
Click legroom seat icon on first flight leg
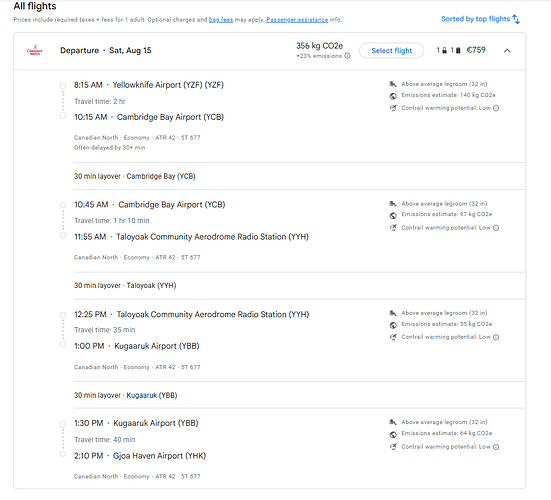[x=393, y=84]
